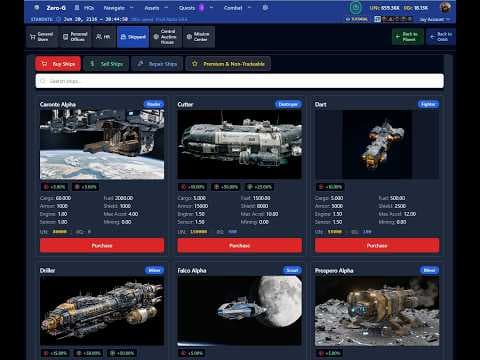480x360 pixels.
Task: Click second bonus chip on Caronte Alpha
Action: 85,187
